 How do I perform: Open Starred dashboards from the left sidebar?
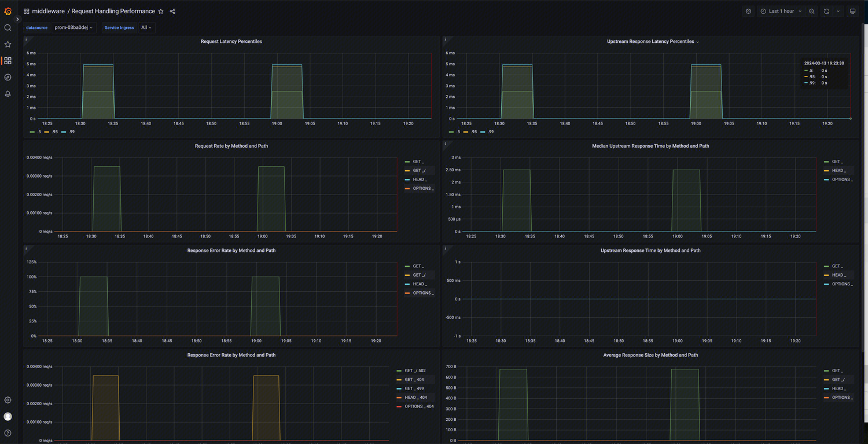coord(8,44)
